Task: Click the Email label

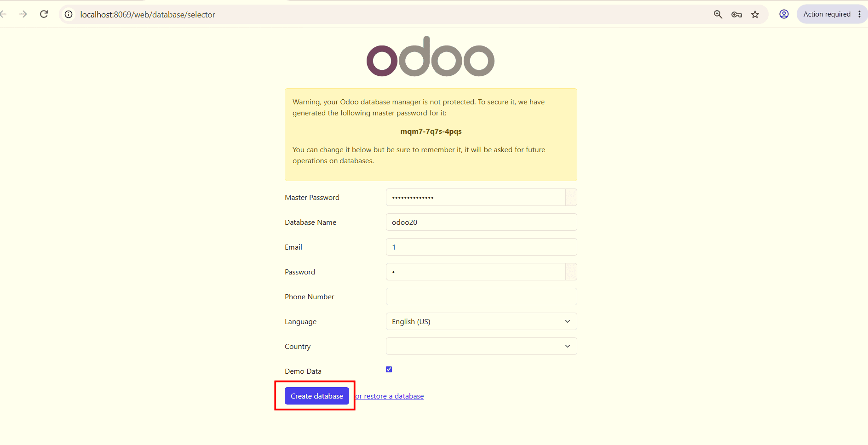Action: [293, 247]
